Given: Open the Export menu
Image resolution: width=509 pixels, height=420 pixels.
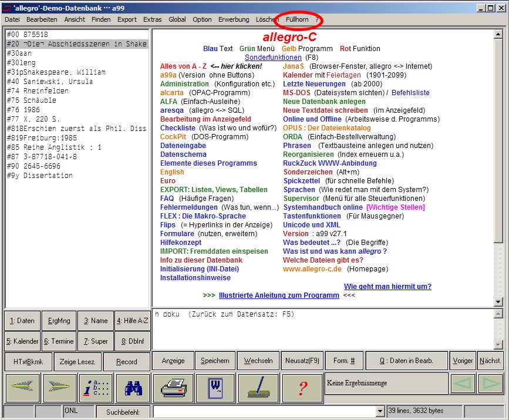Looking at the screenshot, I should pyautogui.click(x=127, y=19).
